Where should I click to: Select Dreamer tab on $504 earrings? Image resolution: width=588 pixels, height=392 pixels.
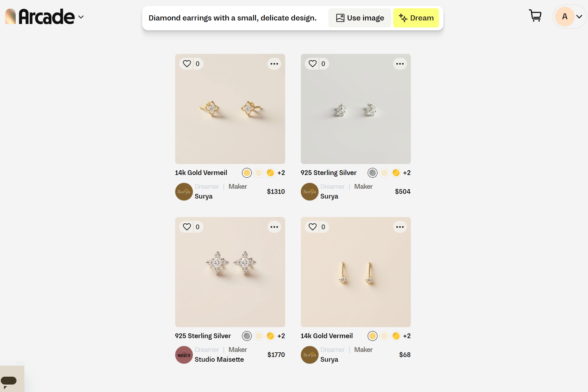(332, 186)
